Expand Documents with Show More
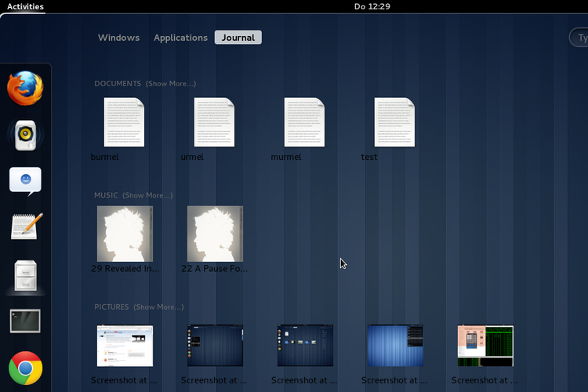This screenshot has height=392, width=588. pyautogui.click(x=170, y=84)
